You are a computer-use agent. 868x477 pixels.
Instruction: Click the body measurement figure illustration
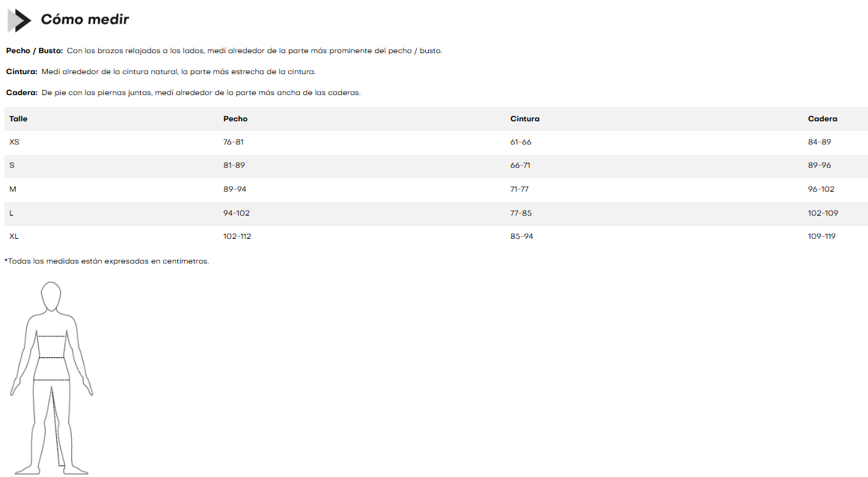tap(51, 377)
